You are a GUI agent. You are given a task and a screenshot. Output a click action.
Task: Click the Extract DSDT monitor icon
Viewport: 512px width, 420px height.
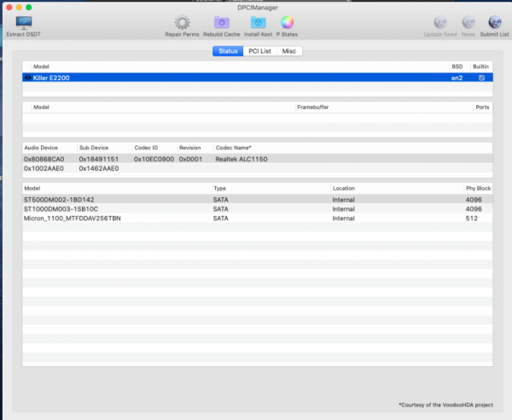click(26, 23)
